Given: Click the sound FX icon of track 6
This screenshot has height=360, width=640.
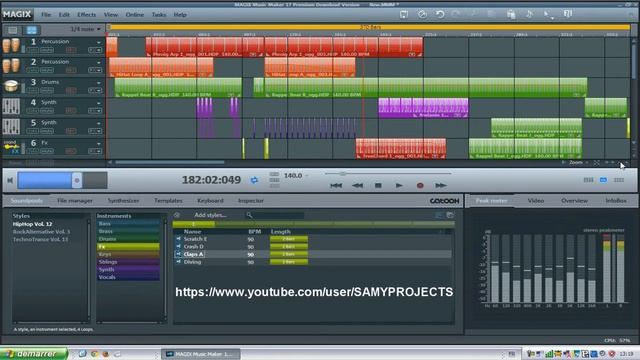Looking at the screenshot, I should click(x=11, y=147).
